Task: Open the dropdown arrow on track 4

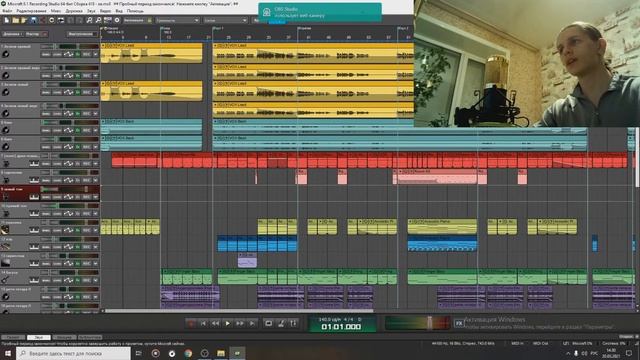Action: pos(96,113)
